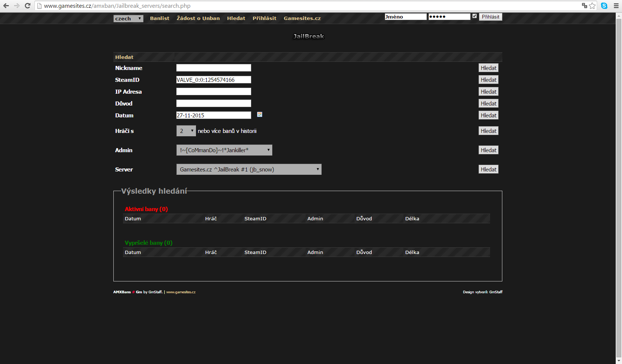
Task: Go forward in browser history
Action: (17, 6)
